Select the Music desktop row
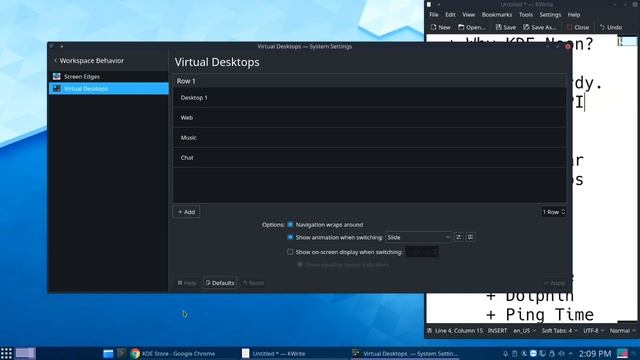 point(369,138)
